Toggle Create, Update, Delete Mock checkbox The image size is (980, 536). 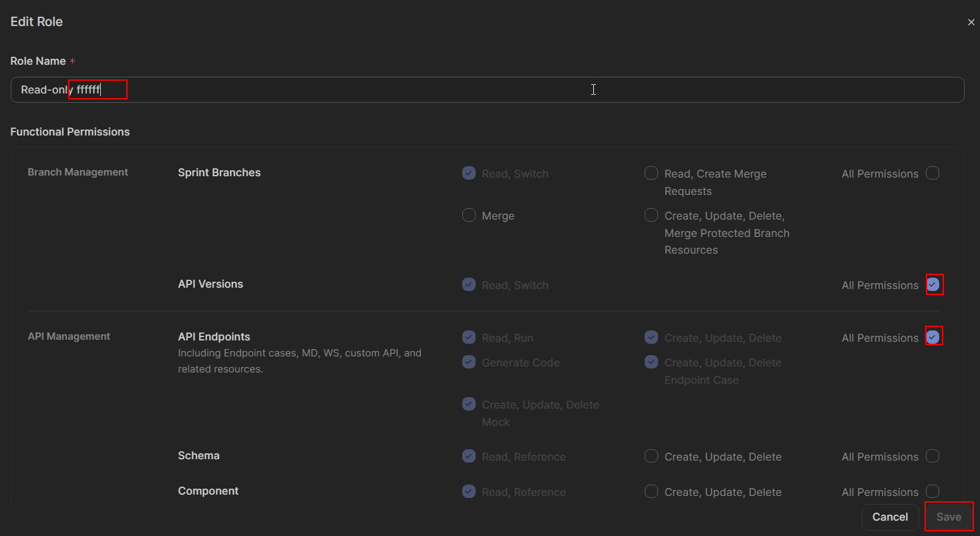pos(469,405)
